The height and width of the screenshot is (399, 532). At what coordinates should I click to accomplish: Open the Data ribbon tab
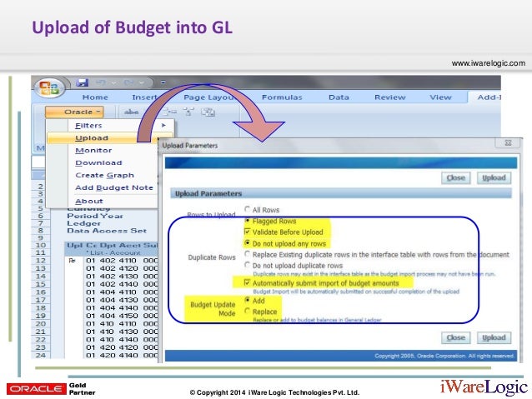coord(339,97)
